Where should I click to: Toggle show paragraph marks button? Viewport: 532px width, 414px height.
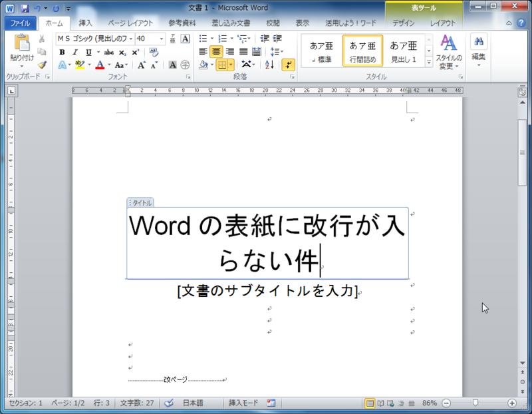click(288, 65)
